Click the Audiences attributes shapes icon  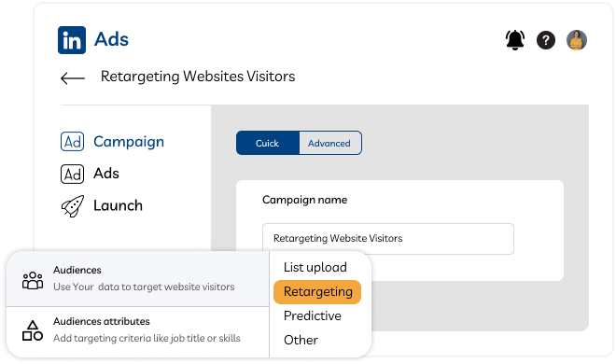coord(33,330)
